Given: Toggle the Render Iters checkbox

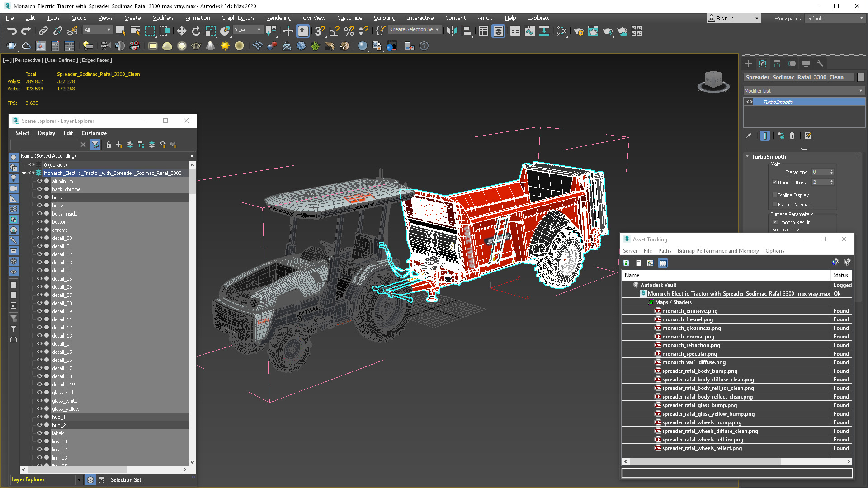Looking at the screenshot, I should click(775, 183).
